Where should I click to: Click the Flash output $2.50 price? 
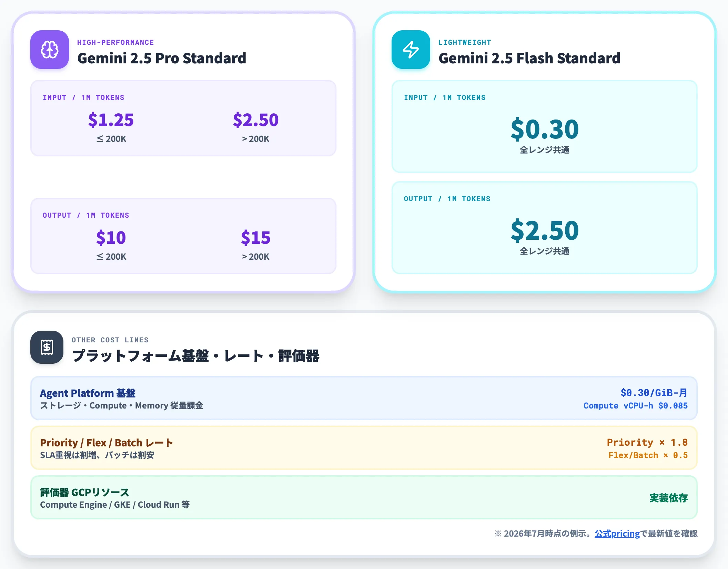tap(545, 230)
